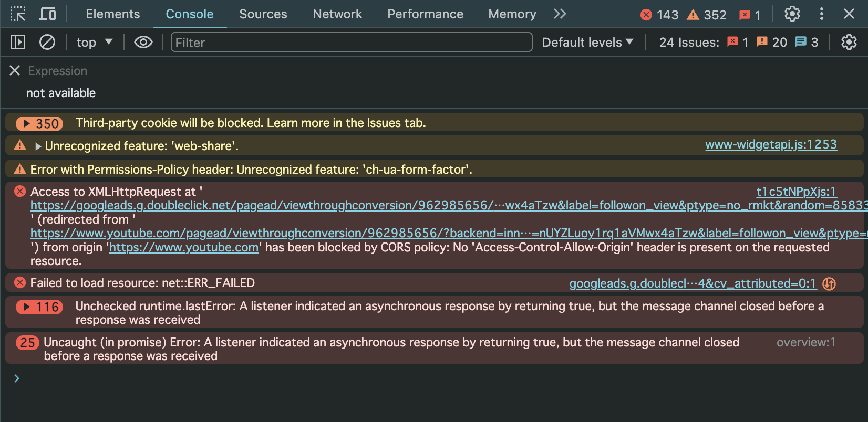Create a live expression with the eye icon
This screenshot has width=868, height=422.
click(143, 42)
